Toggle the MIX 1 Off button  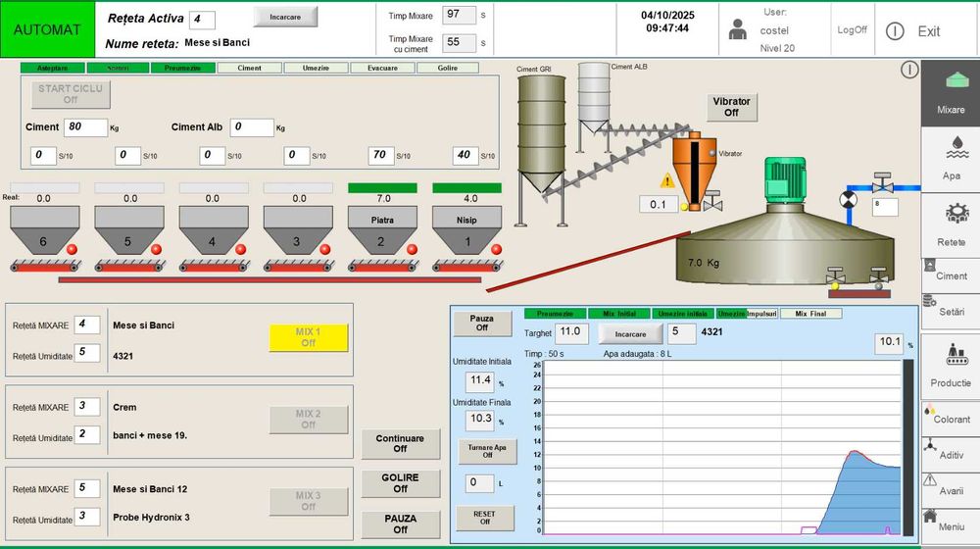308,337
